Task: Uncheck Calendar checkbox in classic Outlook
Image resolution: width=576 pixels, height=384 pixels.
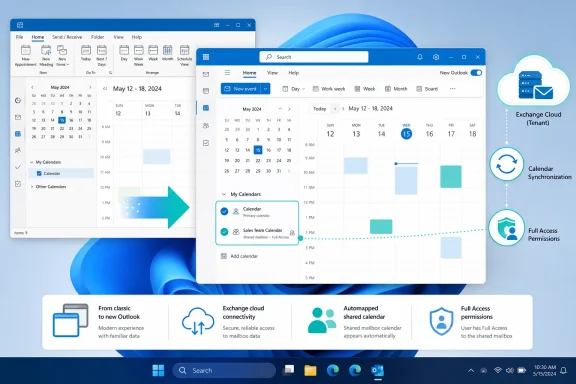Action: pos(39,173)
